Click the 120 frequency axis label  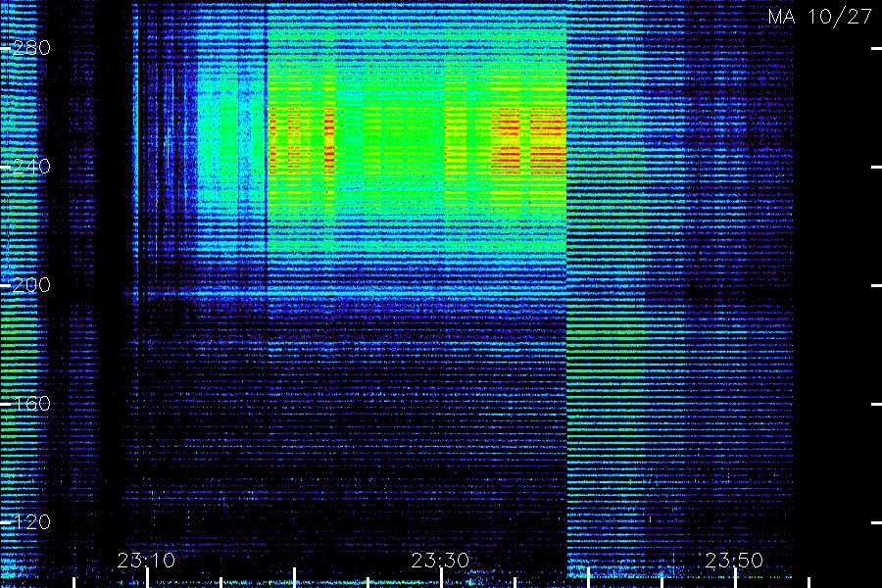click(x=31, y=522)
